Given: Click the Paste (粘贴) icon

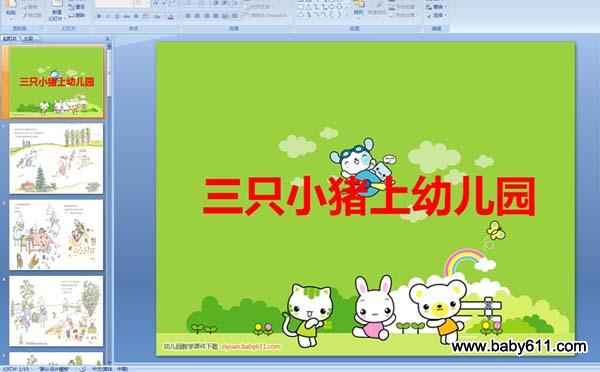Looking at the screenshot, I should pos(11,8).
